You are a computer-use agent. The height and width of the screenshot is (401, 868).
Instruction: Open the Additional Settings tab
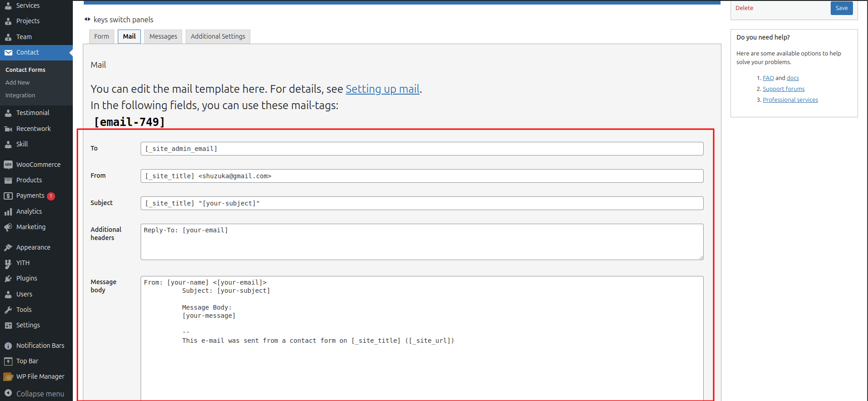(218, 36)
